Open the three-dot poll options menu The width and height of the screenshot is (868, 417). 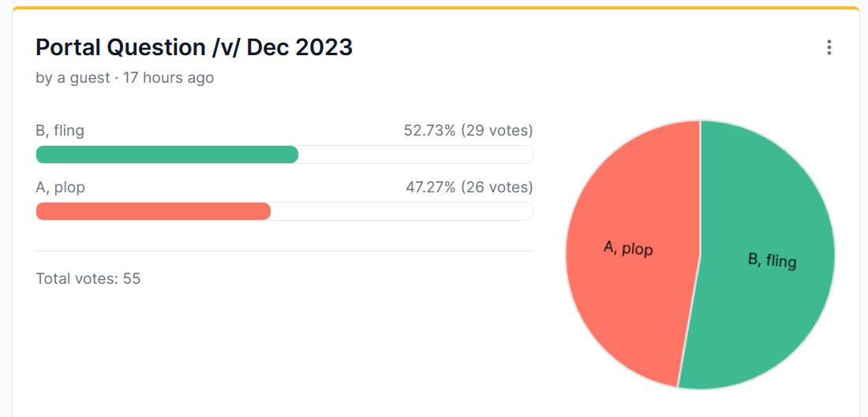point(829,47)
